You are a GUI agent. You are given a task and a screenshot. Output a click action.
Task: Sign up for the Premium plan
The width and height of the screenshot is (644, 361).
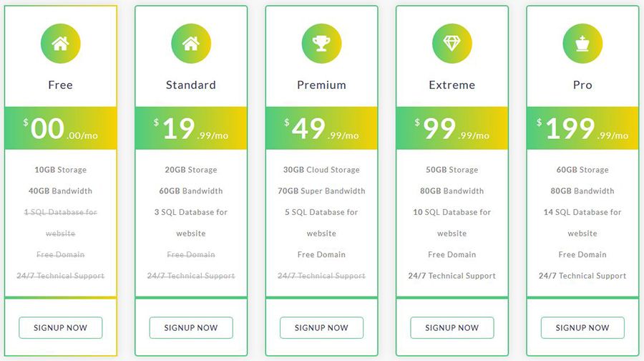(x=321, y=327)
